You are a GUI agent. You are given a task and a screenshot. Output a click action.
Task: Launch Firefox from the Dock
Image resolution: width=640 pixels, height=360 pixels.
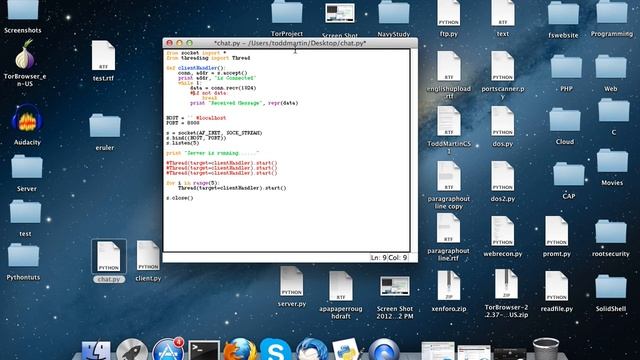pyautogui.click(x=240, y=349)
